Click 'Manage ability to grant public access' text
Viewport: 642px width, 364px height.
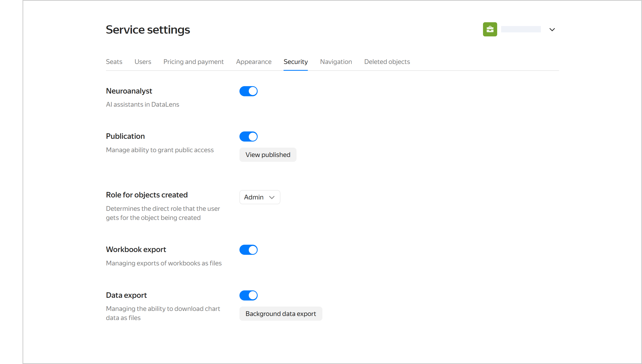(160, 150)
